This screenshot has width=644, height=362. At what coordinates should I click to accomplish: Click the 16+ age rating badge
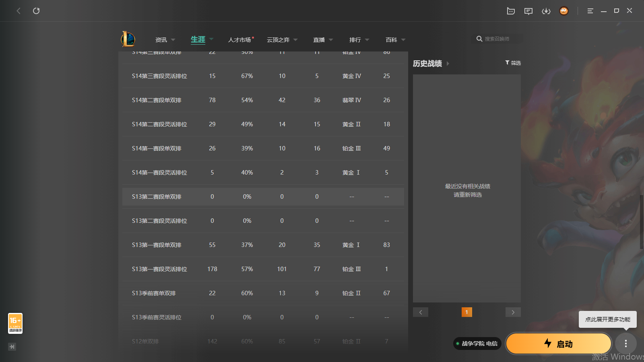point(15,323)
